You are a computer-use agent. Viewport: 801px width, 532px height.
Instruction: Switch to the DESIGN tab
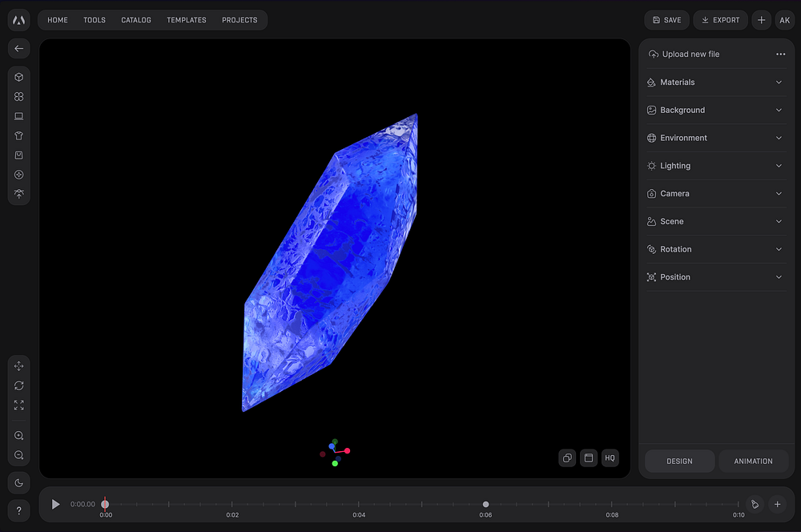(679, 461)
